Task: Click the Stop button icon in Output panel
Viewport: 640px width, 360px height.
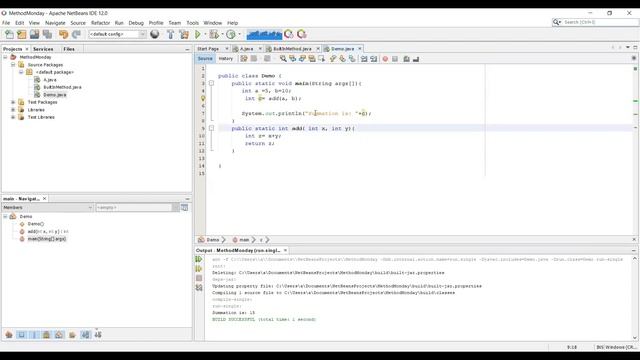Action: (199, 278)
